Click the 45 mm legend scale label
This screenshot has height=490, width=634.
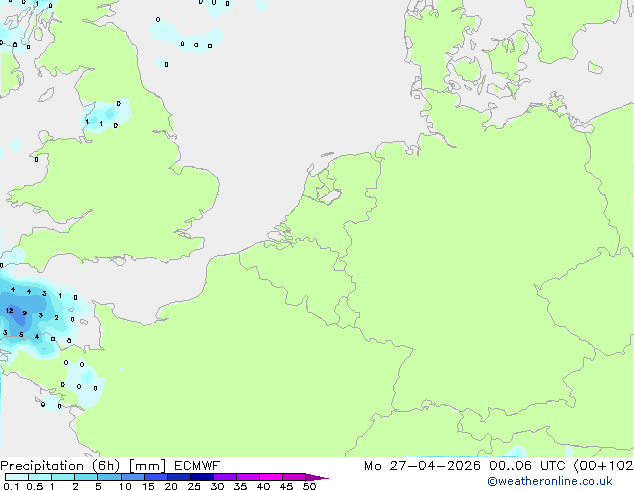287,487
